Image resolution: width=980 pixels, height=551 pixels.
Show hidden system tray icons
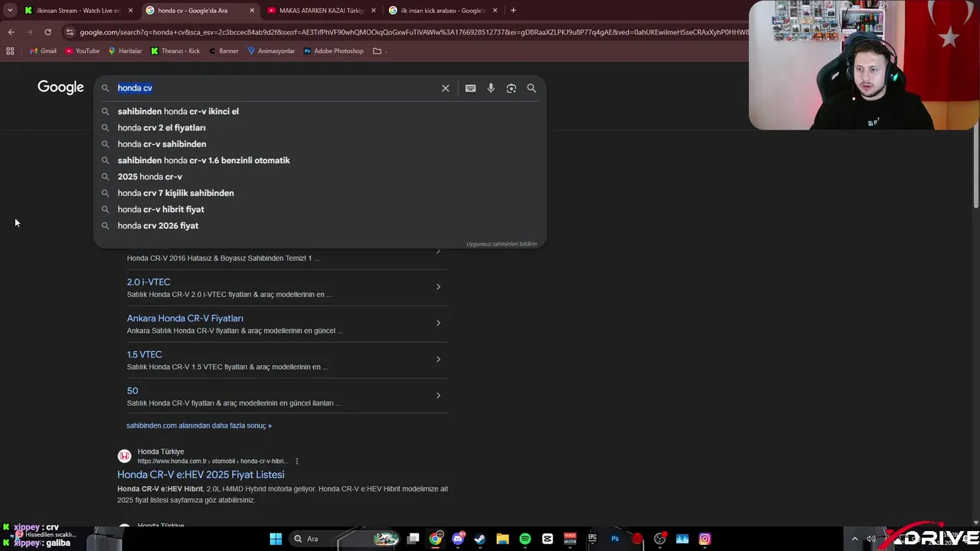[854, 539]
